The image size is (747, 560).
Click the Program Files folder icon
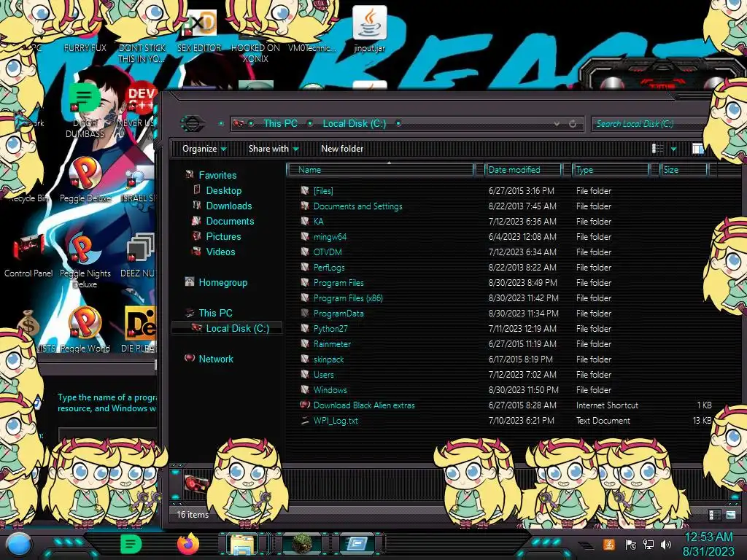click(x=305, y=282)
